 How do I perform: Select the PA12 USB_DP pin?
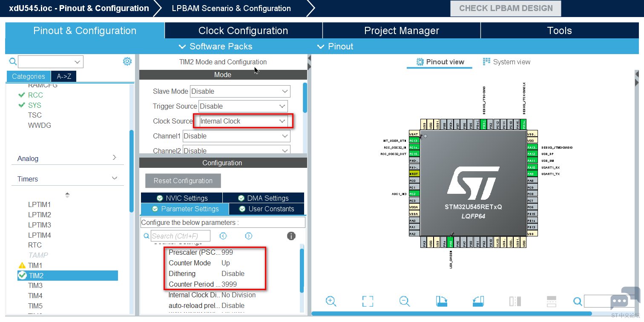[532, 154]
